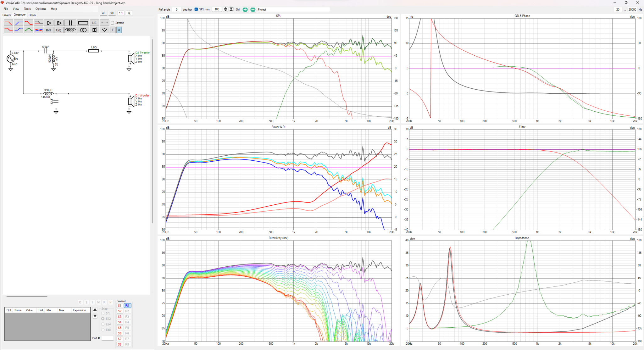Add a resistor (rectangle) component
Image resolution: width=644 pixels, height=350 pixels.
[x=83, y=23]
